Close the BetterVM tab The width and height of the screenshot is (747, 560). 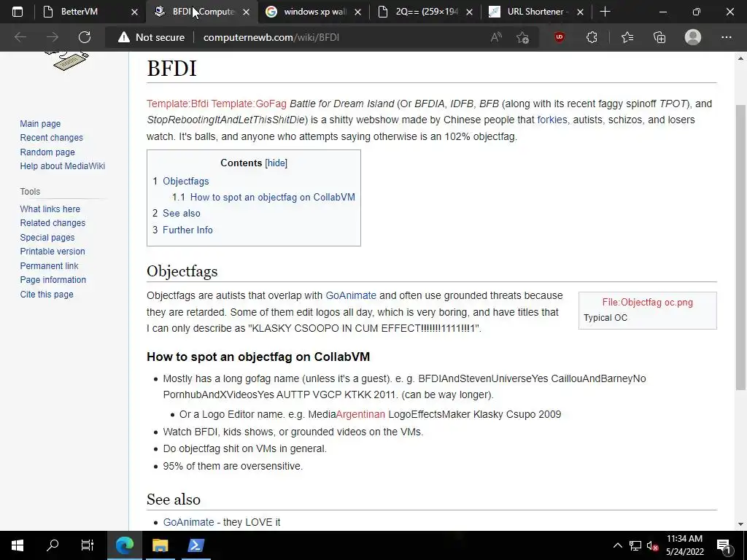point(134,12)
